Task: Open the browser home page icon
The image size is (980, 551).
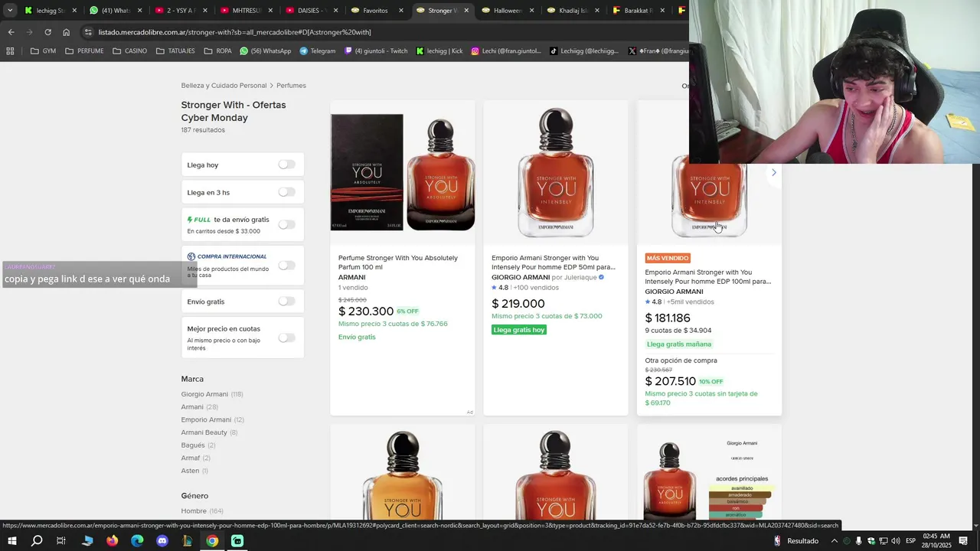Action: 66,32
